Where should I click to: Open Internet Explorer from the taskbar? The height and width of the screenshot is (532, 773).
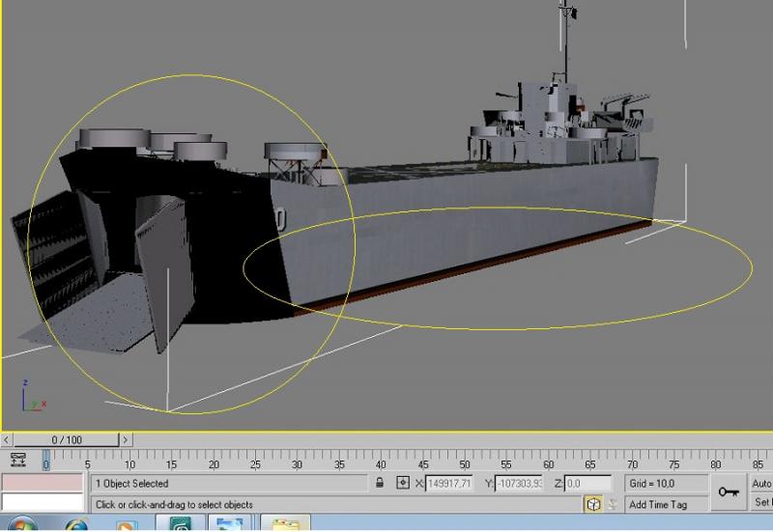[76, 524]
